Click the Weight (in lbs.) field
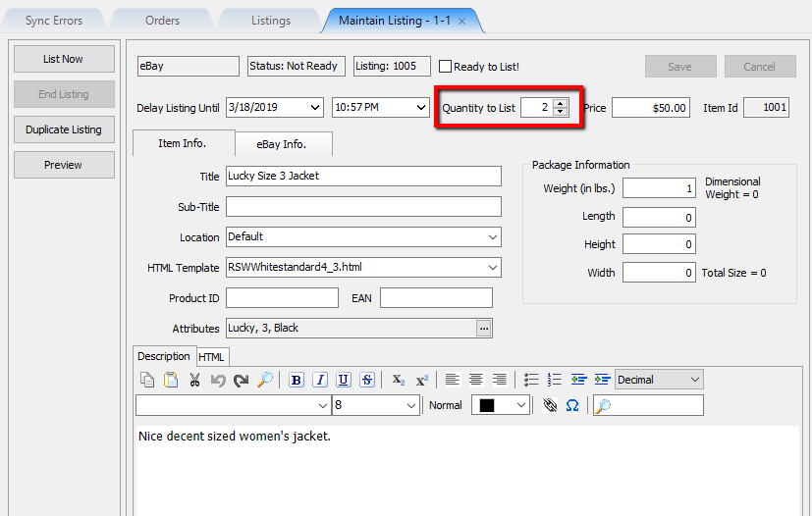This screenshot has height=516, width=812. [659, 188]
